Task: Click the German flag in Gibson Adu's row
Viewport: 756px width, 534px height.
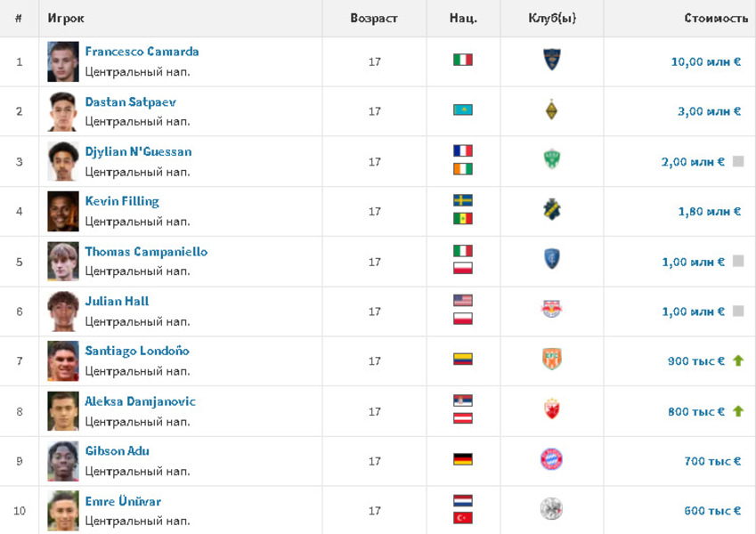Action: coord(463,460)
